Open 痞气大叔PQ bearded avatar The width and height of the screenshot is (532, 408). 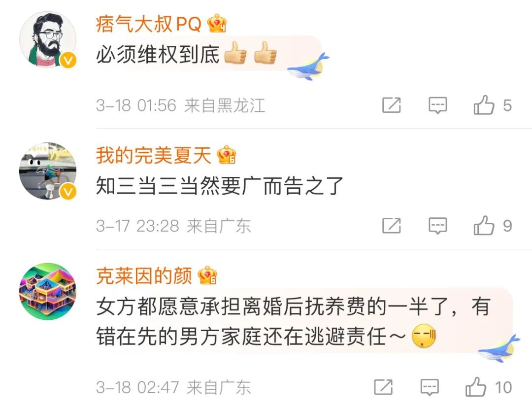coord(47,39)
